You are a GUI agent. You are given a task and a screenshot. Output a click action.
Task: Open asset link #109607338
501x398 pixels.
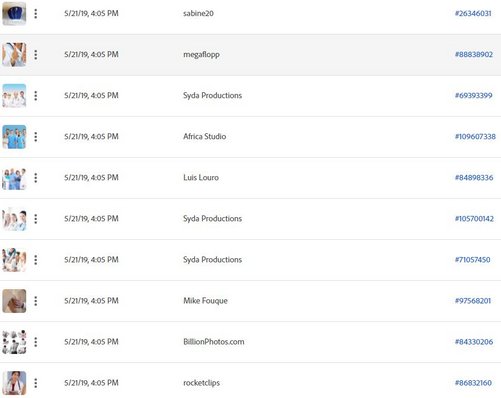[x=475, y=136]
